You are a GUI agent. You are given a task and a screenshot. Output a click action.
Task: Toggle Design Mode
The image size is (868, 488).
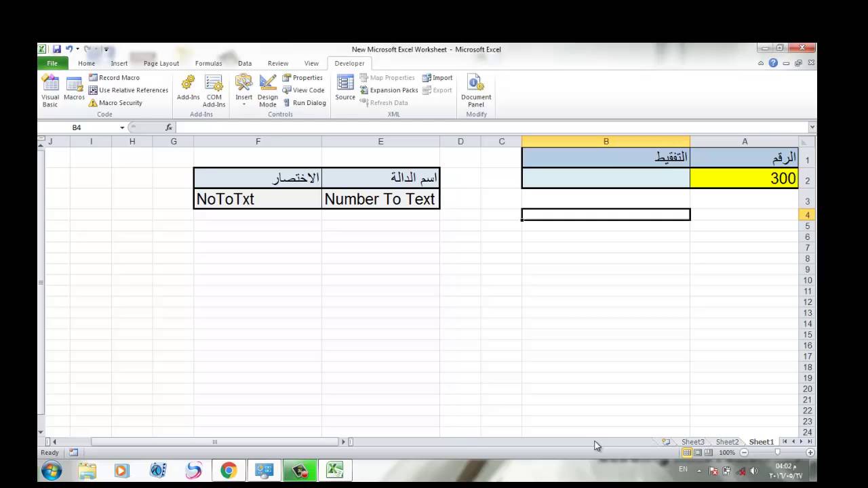268,91
